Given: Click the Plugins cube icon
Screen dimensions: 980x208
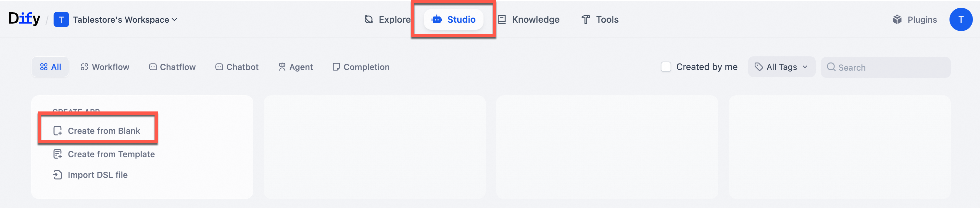Looking at the screenshot, I should click(x=897, y=20).
